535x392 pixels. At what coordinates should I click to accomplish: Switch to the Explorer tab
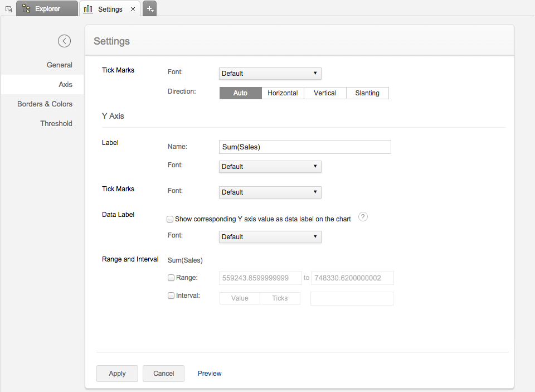pyautogui.click(x=46, y=9)
